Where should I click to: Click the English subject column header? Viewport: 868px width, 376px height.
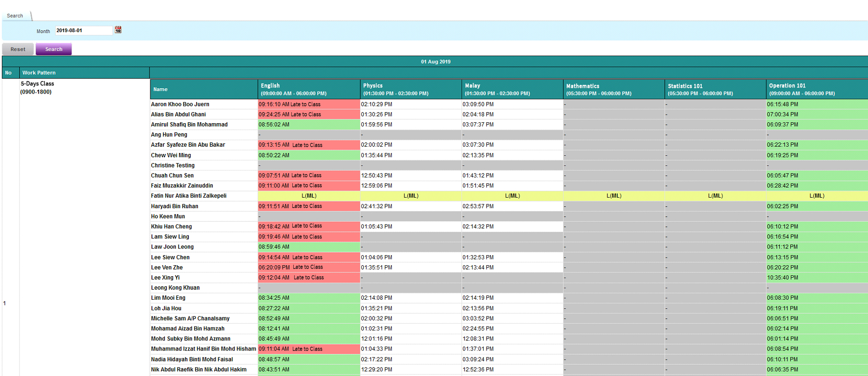tap(309, 89)
